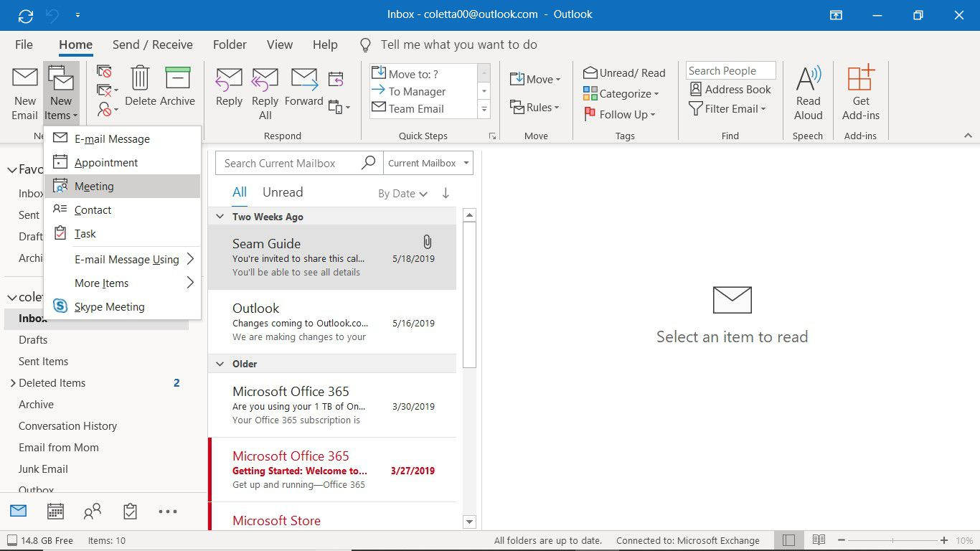Screen dimensions: 980x551
Task: Click the zoom in plus button
Action: (946, 540)
